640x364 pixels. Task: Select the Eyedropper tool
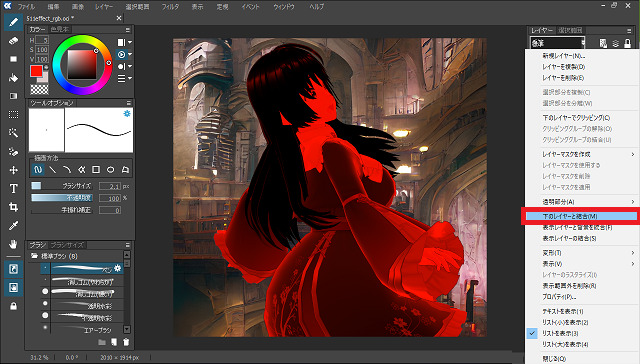click(x=13, y=226)
